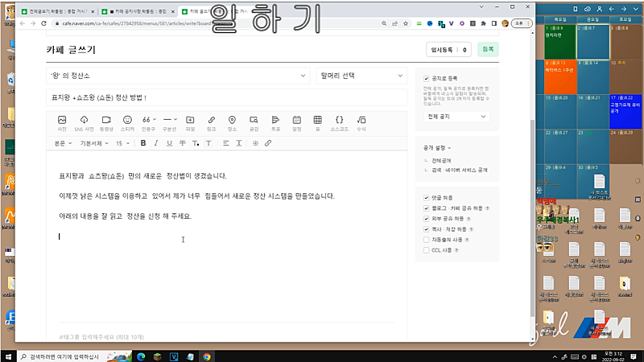The height and width of the screenshot is (362, 644).
Task: Uncheck the 공지로 등록 checkbox
Action: (x=427, y=78)
